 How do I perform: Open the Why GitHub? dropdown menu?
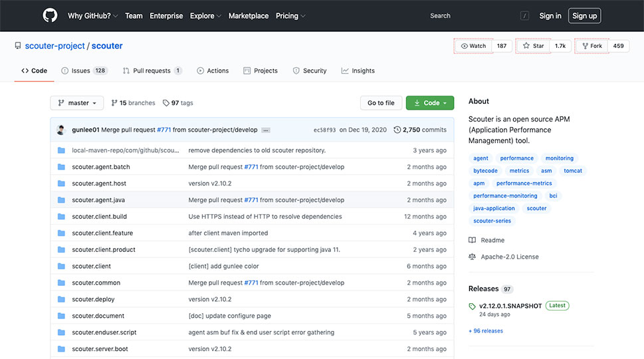93,15
